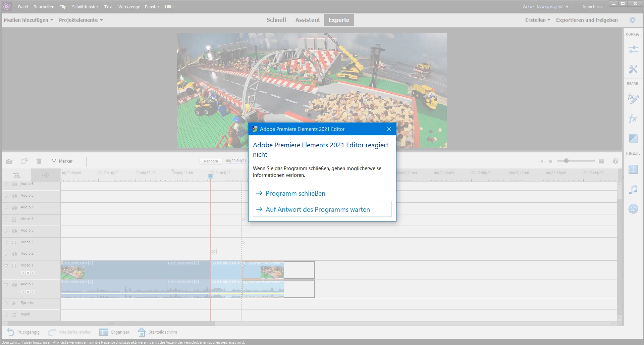This screenshot has height=345, width=644.
Task: Open the Transitions panel icon
Action: coord(633,138)
